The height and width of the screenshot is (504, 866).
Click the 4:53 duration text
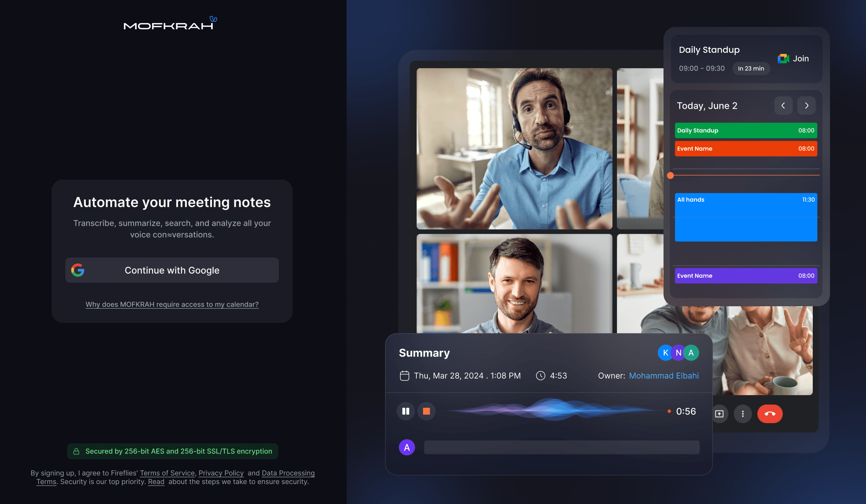558,376
